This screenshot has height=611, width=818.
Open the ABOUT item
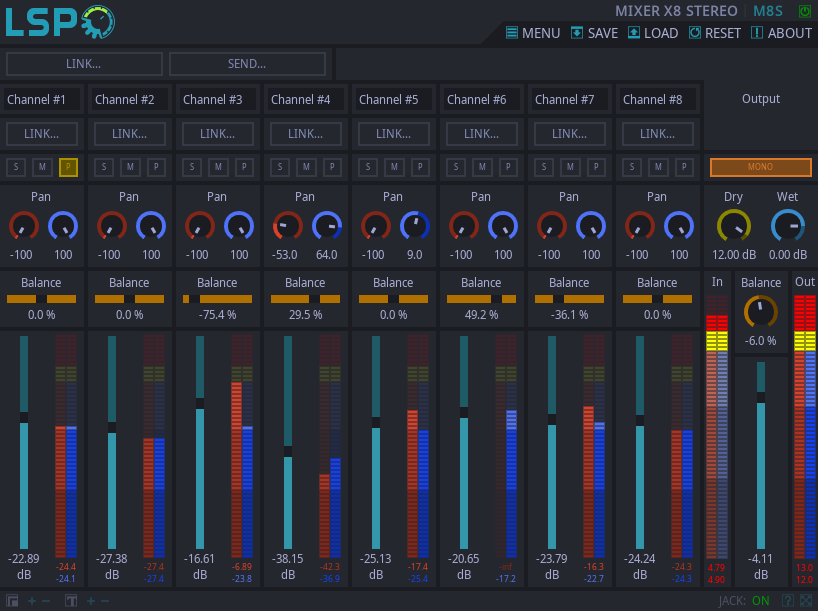point(781,33)
